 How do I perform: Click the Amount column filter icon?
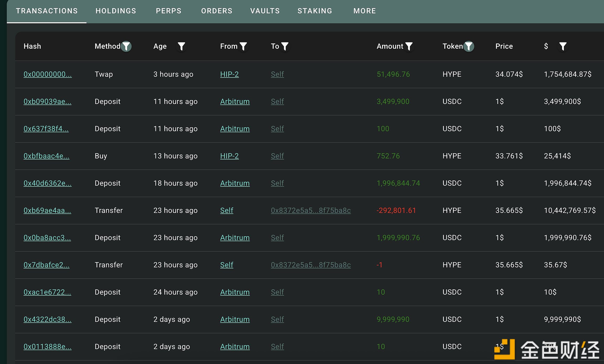pos(409,46)
